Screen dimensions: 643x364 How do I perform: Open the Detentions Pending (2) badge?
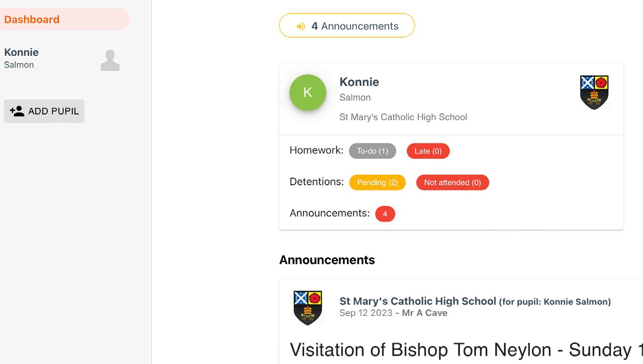[x=377, y=183]
